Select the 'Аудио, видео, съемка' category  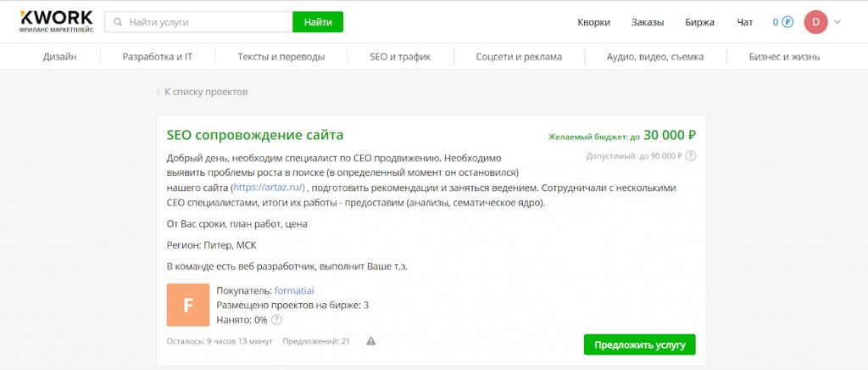point(655,57)
